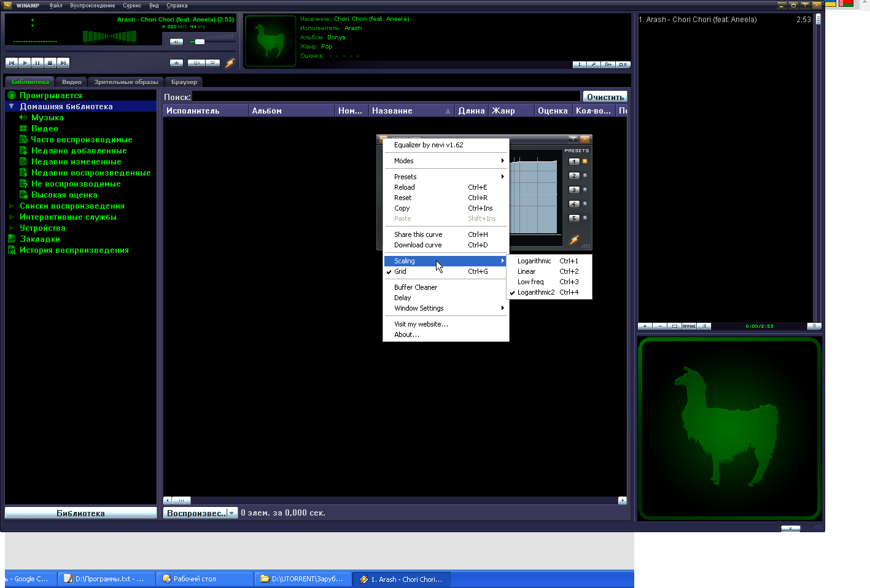Open the Window Settings submenu
The image size is (870, 588).
[x=446, y=308]
